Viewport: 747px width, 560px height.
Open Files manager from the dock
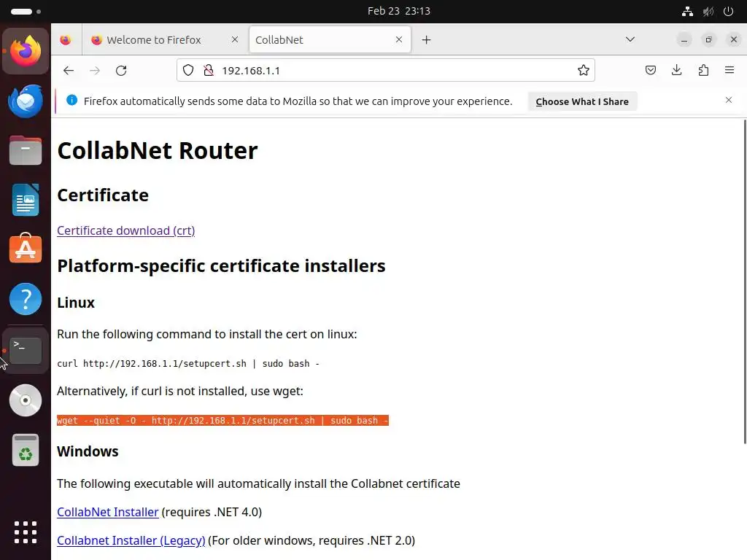pyautogui.click(x=26, y=150)
